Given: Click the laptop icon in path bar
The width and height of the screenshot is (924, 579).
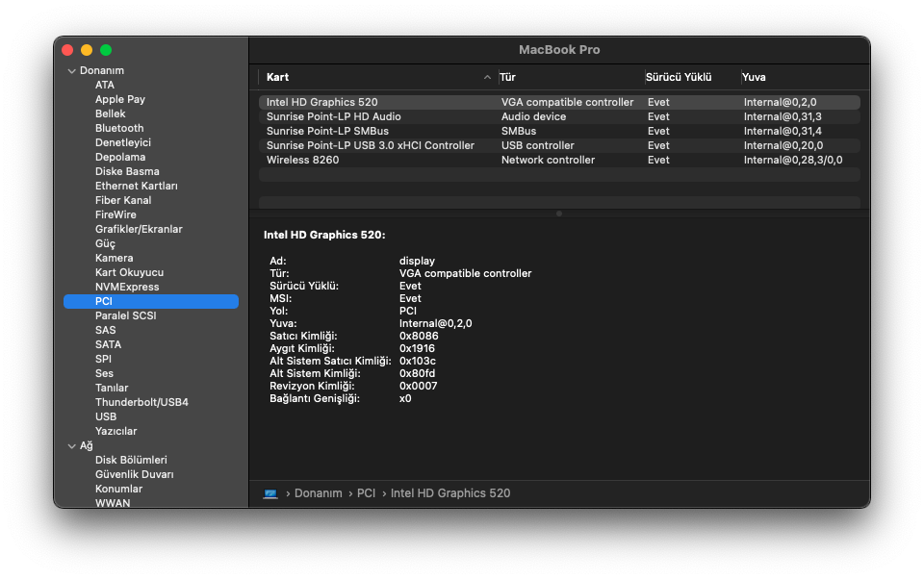Looking at the screenshot, I should point(270,493).
